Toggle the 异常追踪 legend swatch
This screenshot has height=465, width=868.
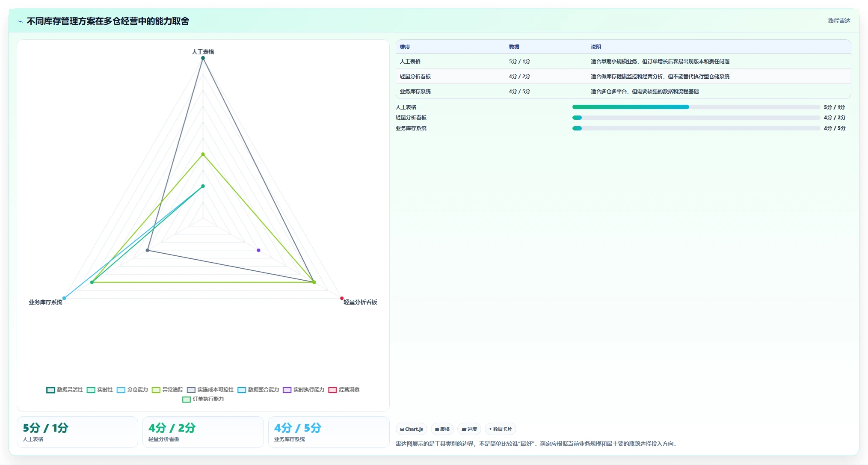[156, 390]
